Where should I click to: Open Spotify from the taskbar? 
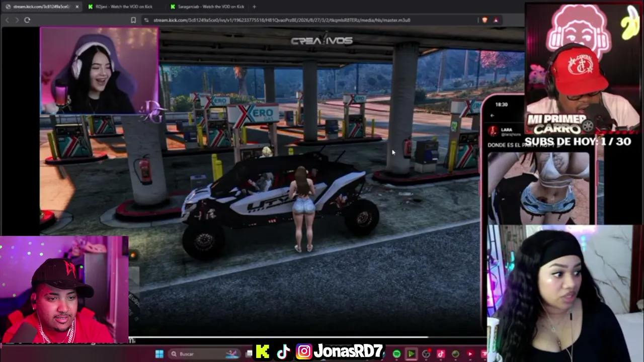coord(396,354)
